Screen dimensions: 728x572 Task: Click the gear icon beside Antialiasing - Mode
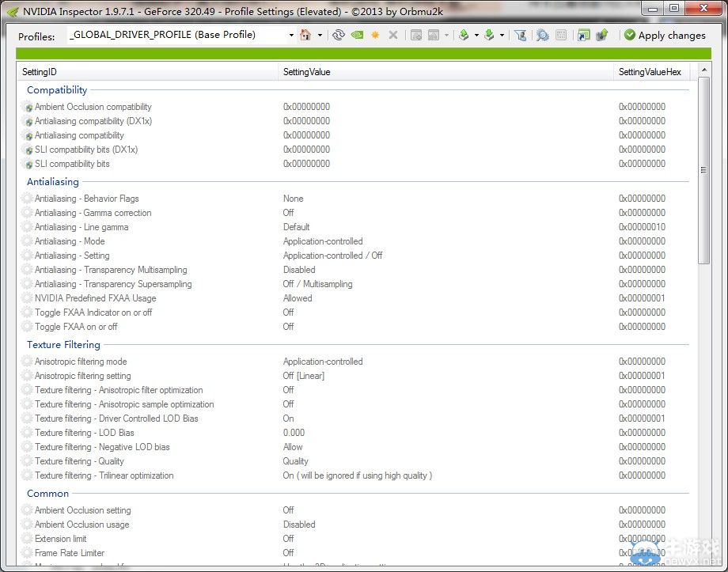point(28,241)
